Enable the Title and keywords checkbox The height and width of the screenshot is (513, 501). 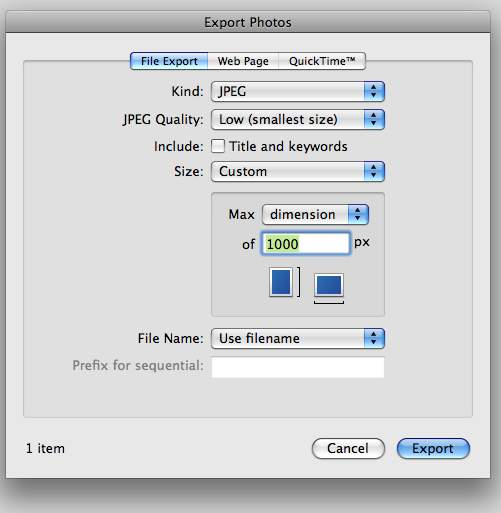(218, 146)
